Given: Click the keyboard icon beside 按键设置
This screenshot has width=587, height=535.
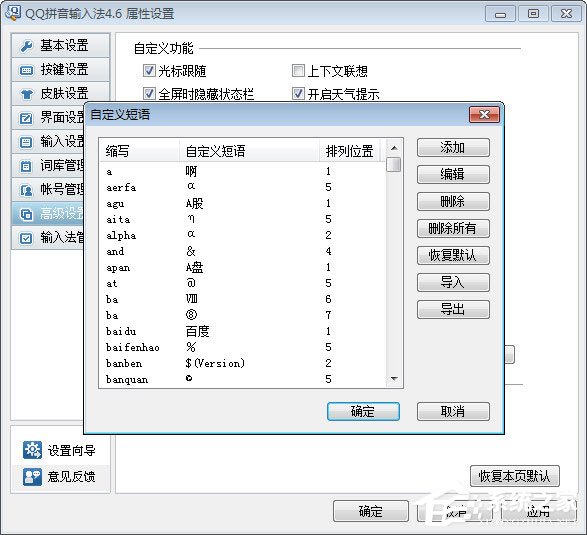Looking at the screenshot, I should [26, 70].
